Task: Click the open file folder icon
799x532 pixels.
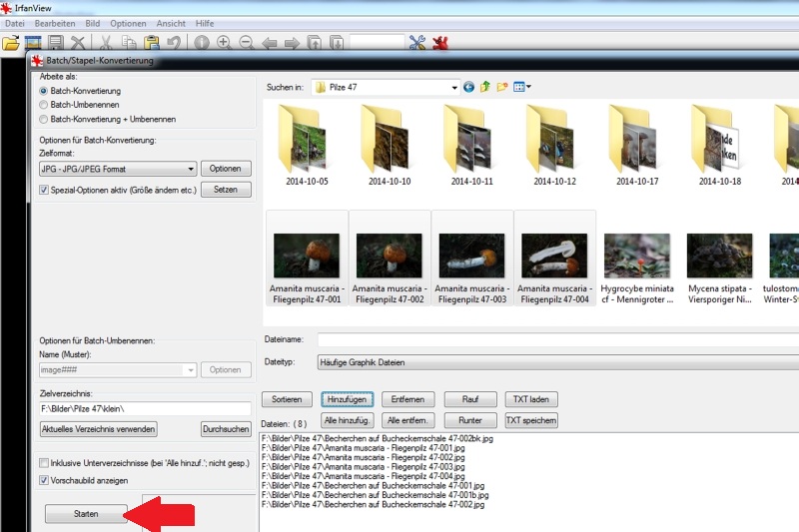Action: click(x=11, y=43)
